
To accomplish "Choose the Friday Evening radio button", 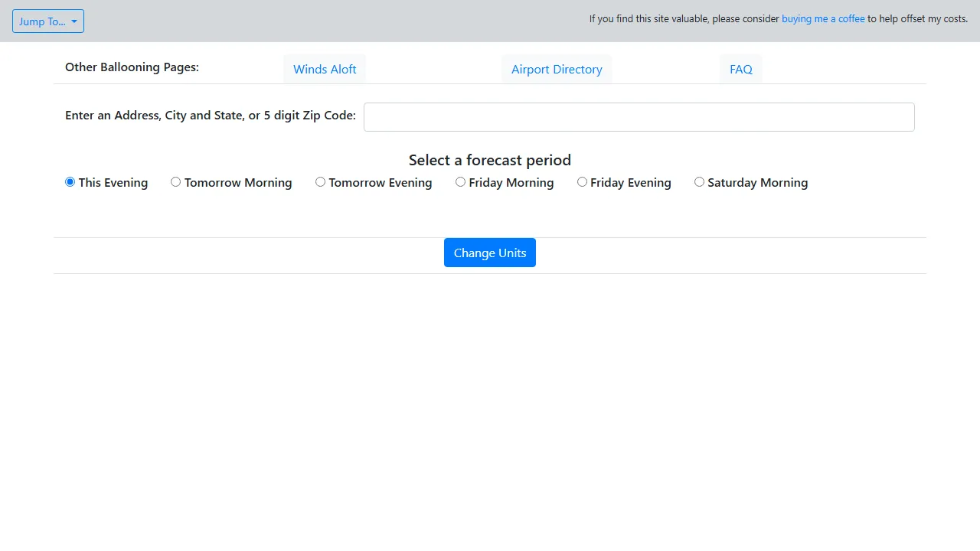I will coord(583,182).
